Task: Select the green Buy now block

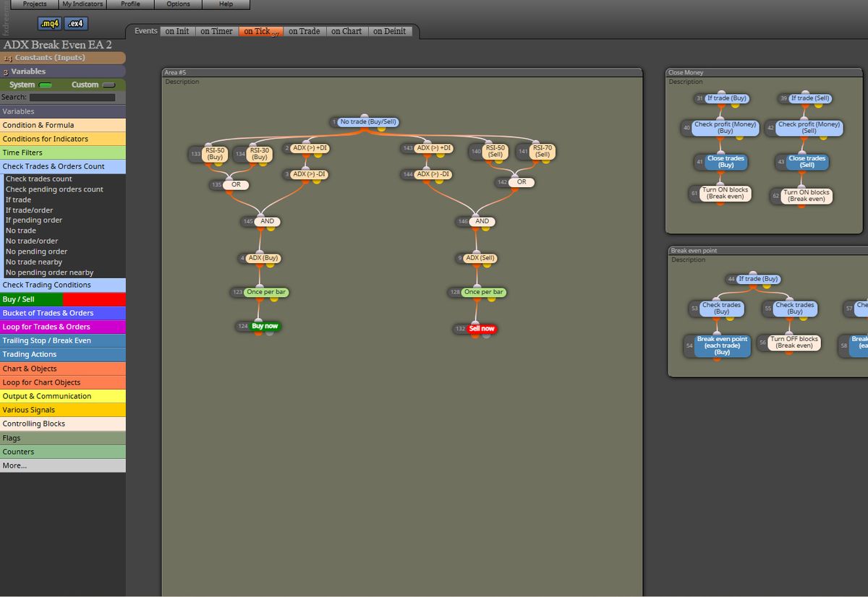Action: (x=265, y=327)
